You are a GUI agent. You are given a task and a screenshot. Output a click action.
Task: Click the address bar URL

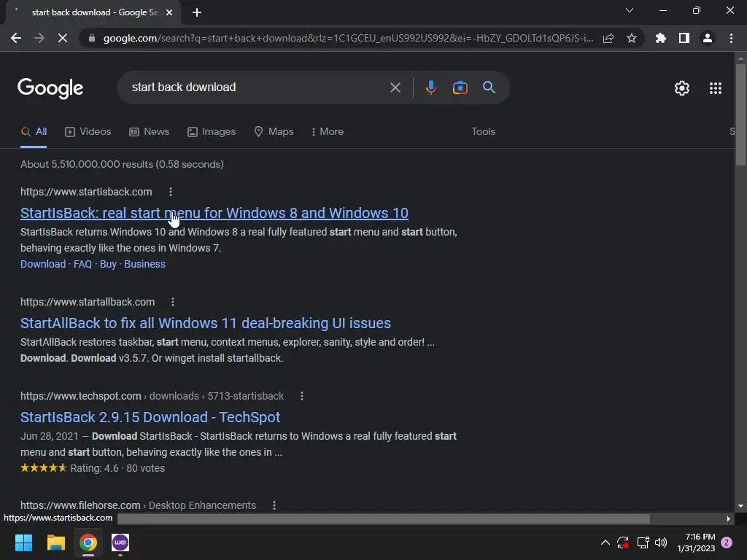(348, 38)
